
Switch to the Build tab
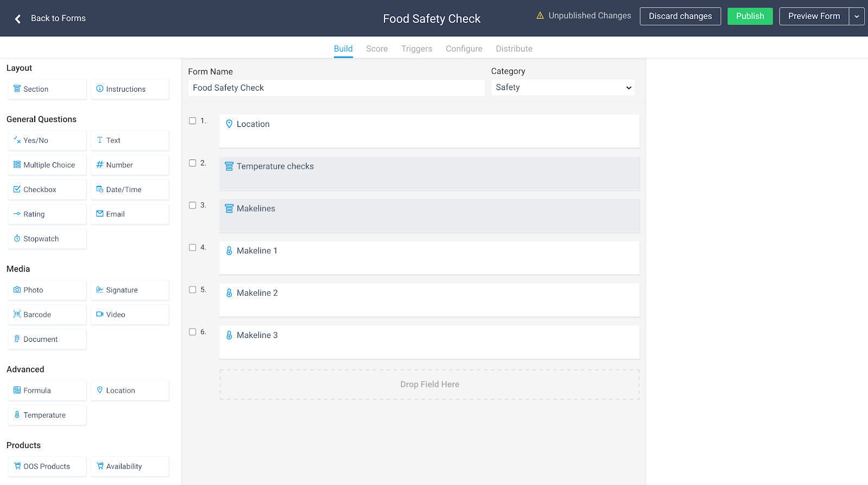pyautogui.click(x=343, y=49)
